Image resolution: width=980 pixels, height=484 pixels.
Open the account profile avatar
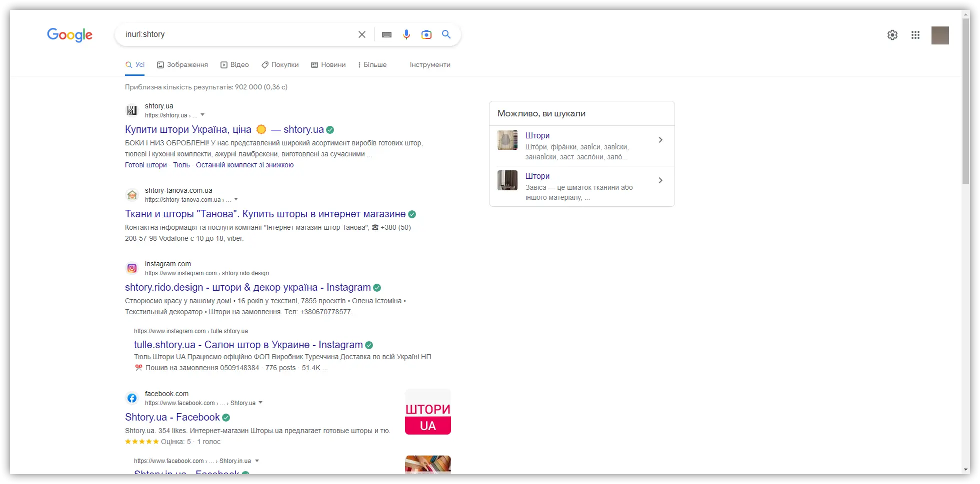click(940, 35)
